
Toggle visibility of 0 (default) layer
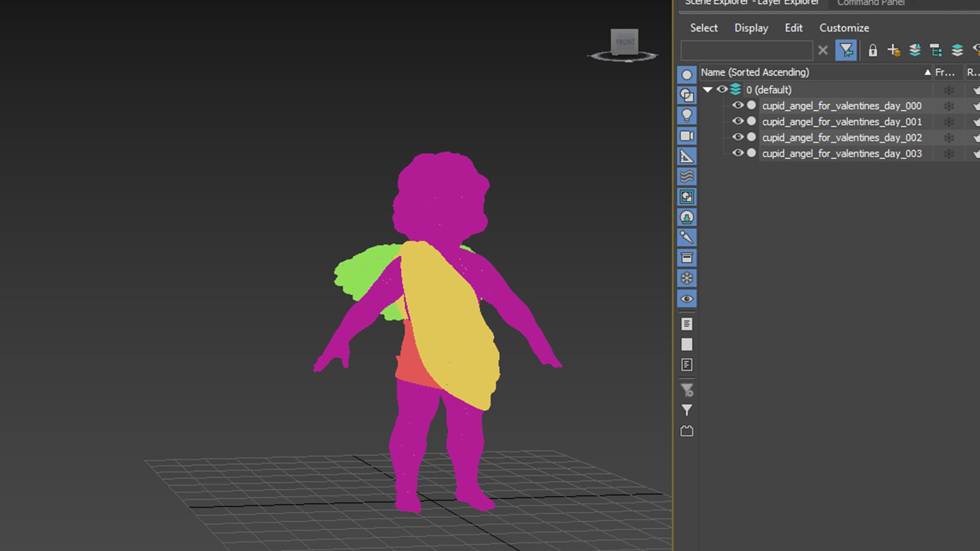tap(722, 89)
